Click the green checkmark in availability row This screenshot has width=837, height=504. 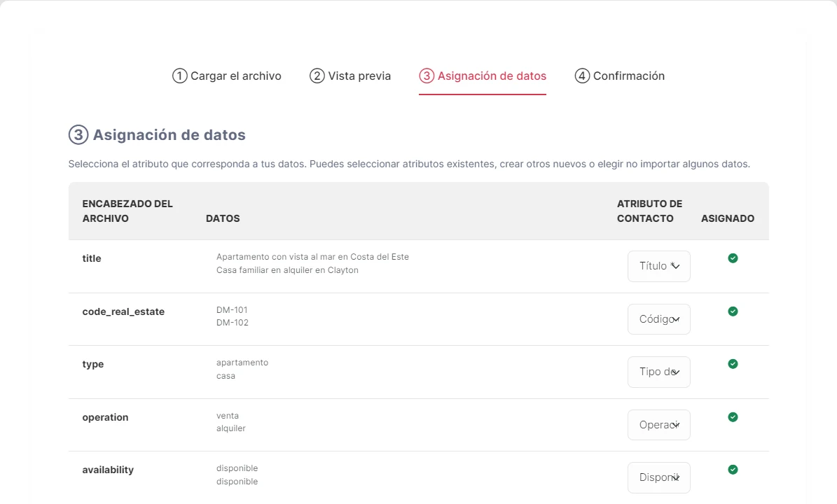[x=733, y=469]
